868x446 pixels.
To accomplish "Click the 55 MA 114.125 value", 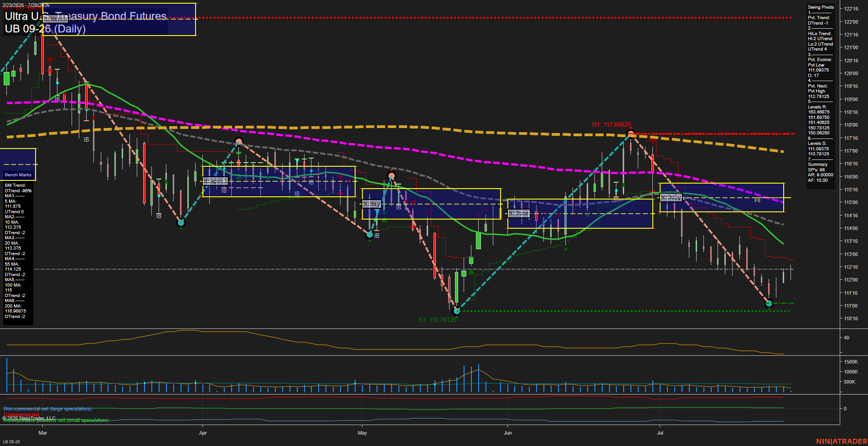I will (13, 269).
